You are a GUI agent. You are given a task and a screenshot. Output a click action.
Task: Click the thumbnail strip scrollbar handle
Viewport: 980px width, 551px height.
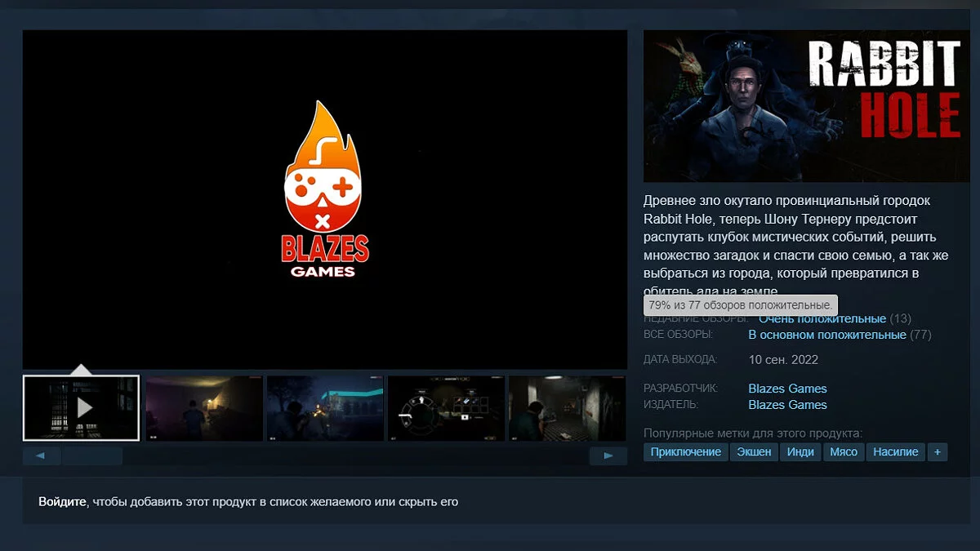pos(92,456)
